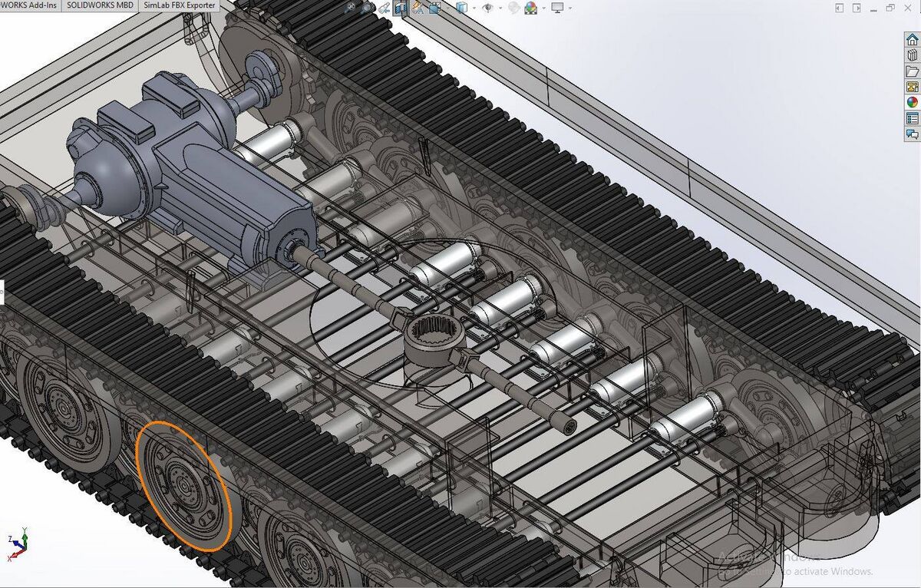The image size is (921, 588).
Task: Open the View Palette pane
Action: coord(912,87)
